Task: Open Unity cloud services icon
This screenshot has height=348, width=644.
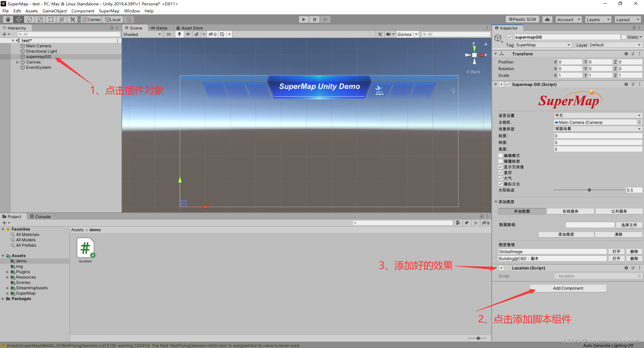Action: point(547,19)
